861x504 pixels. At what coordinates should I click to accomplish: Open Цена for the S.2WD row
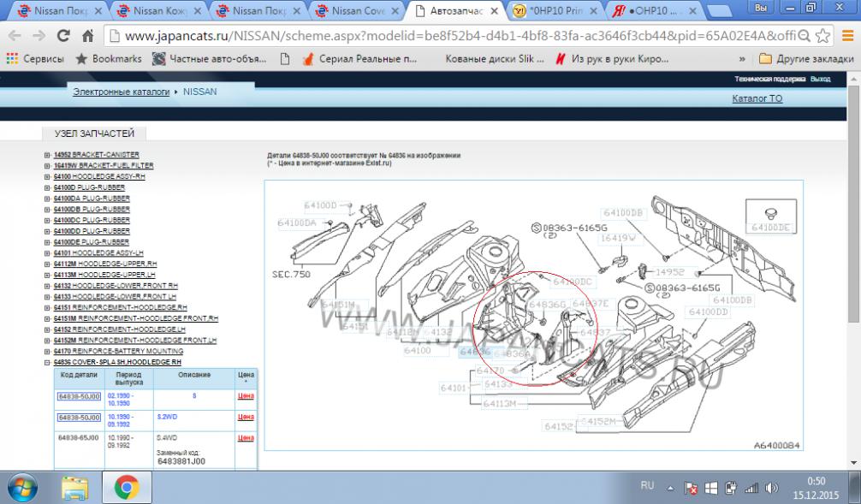(x=246, y=418)
